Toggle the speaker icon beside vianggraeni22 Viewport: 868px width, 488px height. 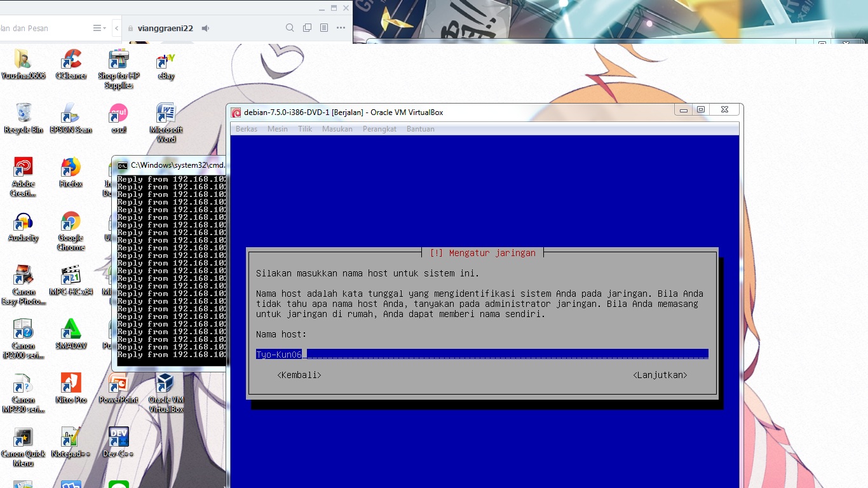pos(205,28)
